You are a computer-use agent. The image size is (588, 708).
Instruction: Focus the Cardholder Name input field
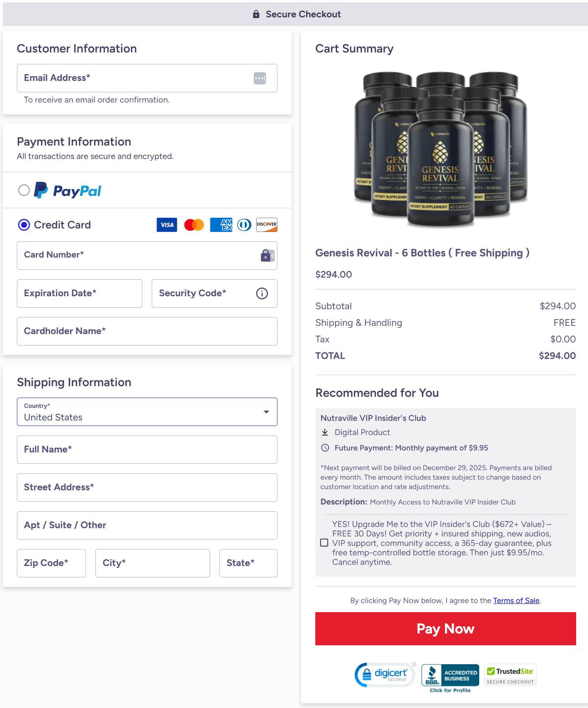click(147, 331)
